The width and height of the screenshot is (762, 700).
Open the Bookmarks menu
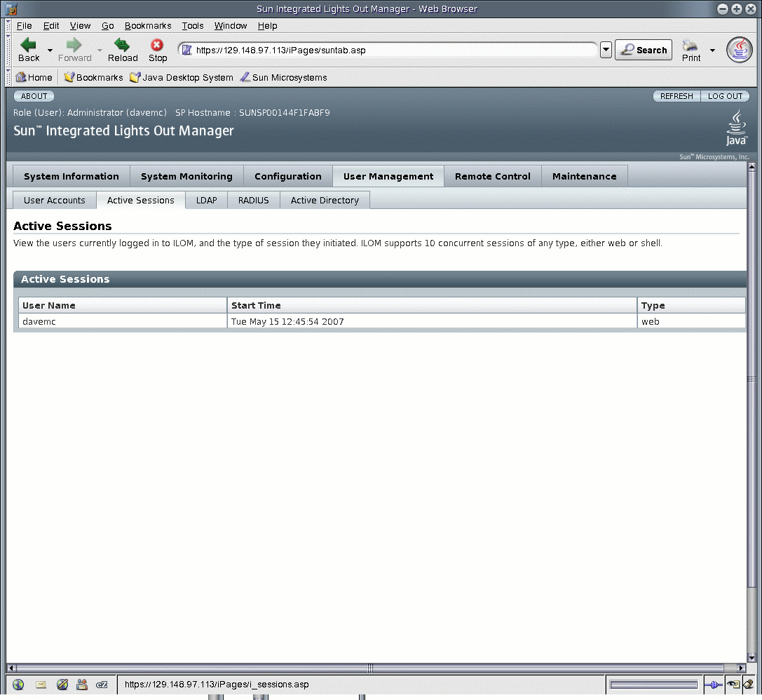tap(148, 26)
